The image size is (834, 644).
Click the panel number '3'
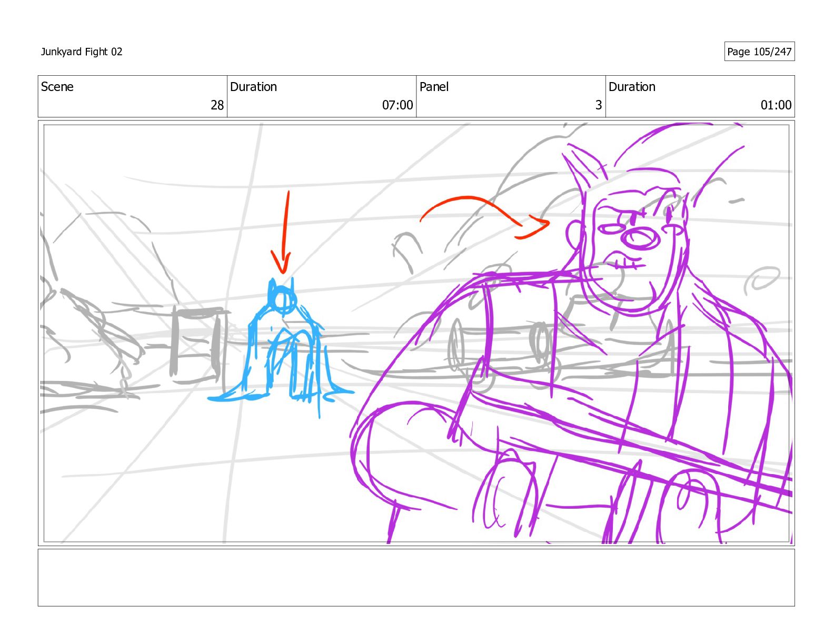[599, 105]
